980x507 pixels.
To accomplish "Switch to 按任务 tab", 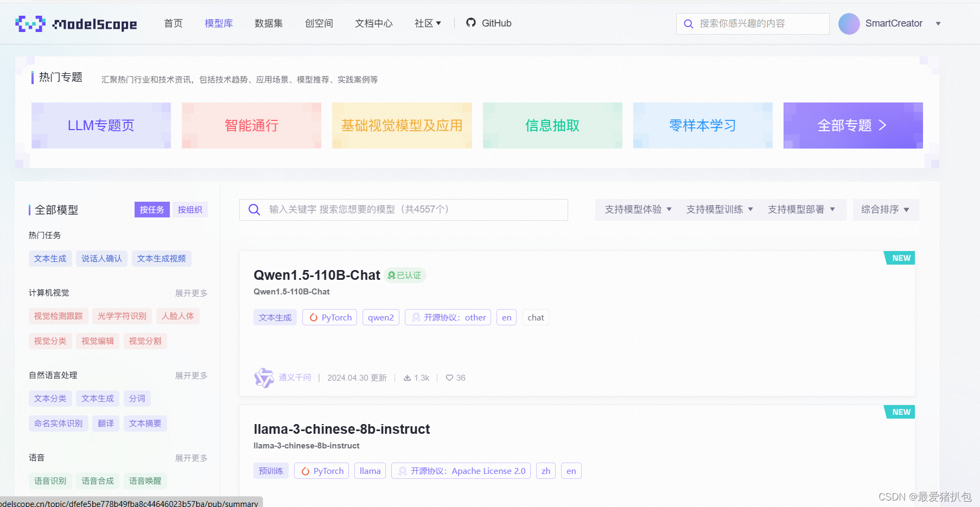I will click(152, 210).
